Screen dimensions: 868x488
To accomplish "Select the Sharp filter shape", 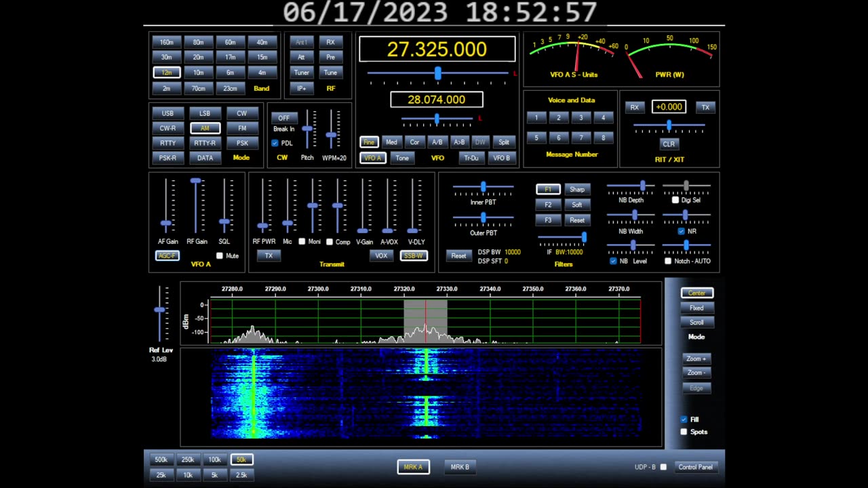I will 577,189.
